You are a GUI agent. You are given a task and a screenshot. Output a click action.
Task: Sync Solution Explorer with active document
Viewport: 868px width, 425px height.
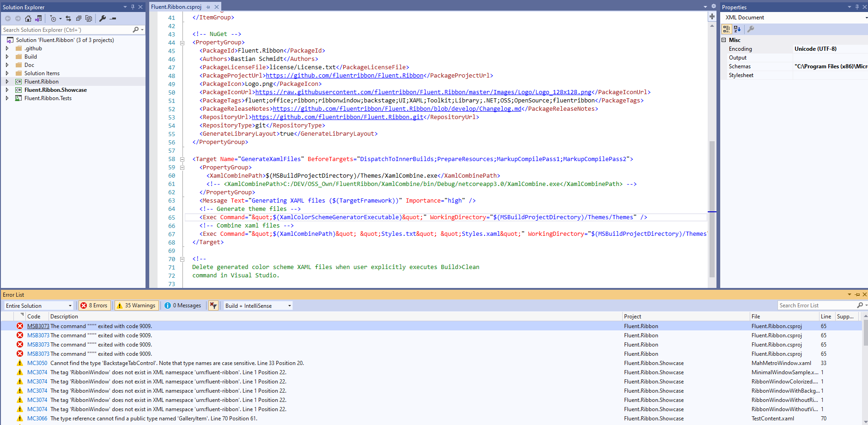tap(68, 18)
